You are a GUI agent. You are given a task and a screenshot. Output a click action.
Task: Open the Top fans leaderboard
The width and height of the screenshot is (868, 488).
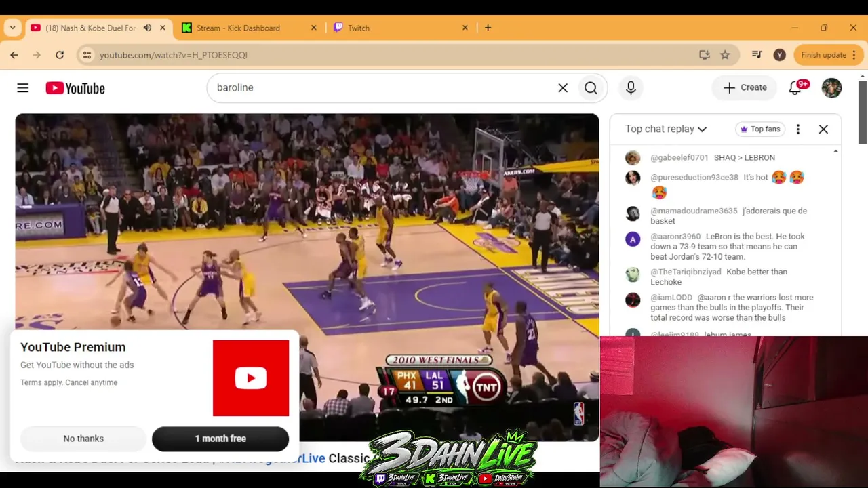pyautogui.click(x=759, y=129)
